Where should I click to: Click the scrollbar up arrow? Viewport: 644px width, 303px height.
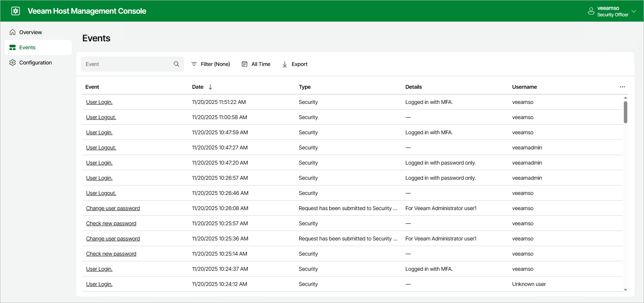tap(625, 98)
